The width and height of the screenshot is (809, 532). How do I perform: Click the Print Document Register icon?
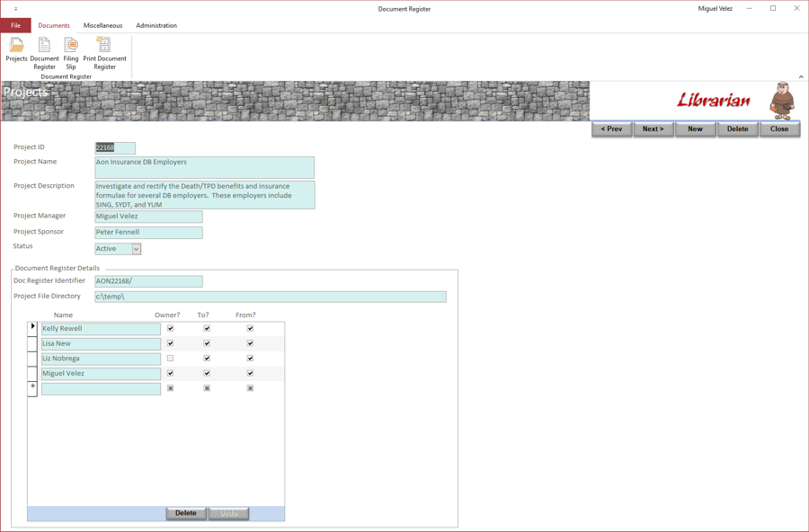point(105,53)
